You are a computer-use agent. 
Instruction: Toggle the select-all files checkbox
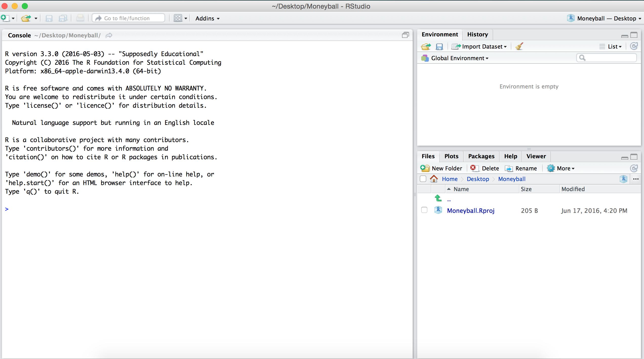[x=423, y=179]
